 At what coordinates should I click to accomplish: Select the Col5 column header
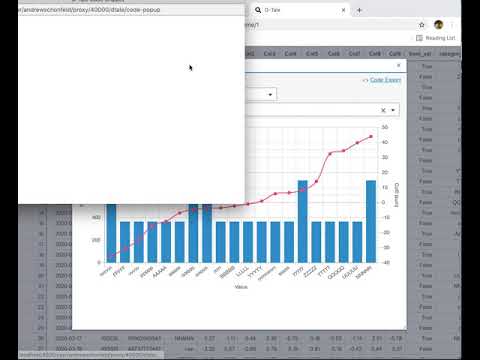(x=312, y=54)
